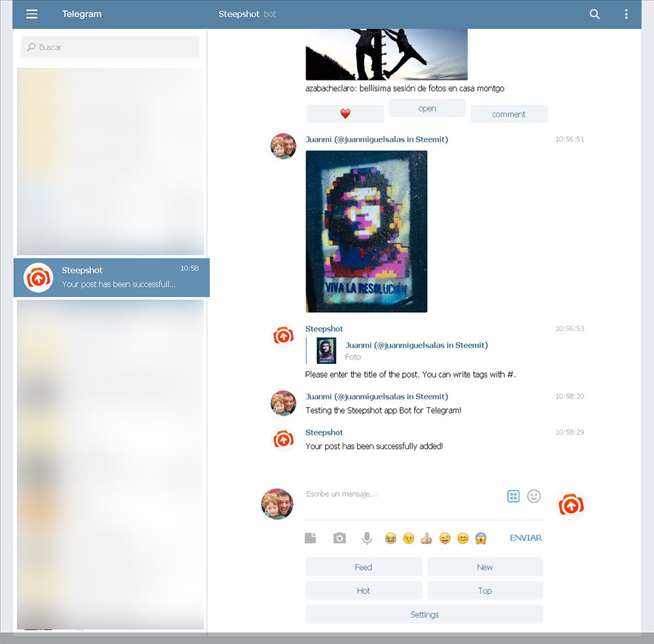Open the quoted Foto reply preview
The width and height of the screenshot is (654, 644).
click(x=396, y=351)
